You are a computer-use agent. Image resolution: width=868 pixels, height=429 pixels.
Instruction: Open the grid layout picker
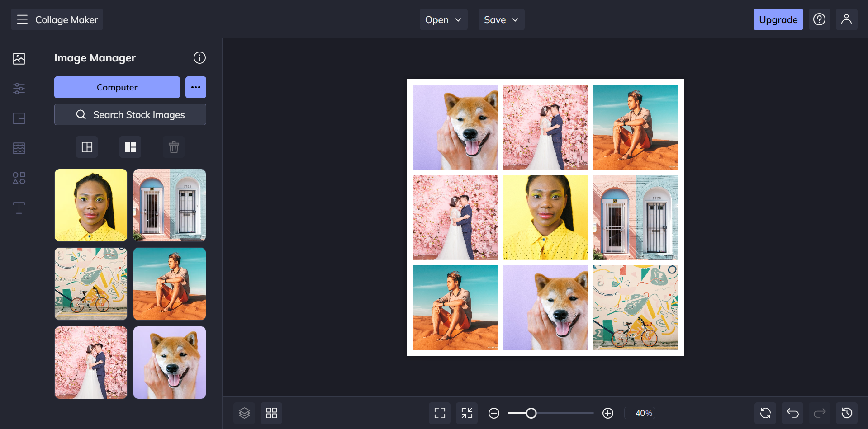[271, 413]
